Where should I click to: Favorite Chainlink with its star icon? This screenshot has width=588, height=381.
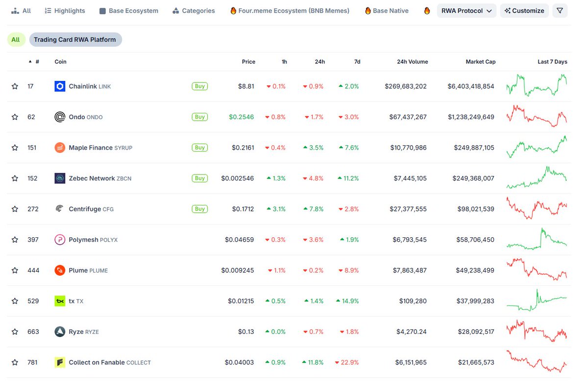point(15,86)
